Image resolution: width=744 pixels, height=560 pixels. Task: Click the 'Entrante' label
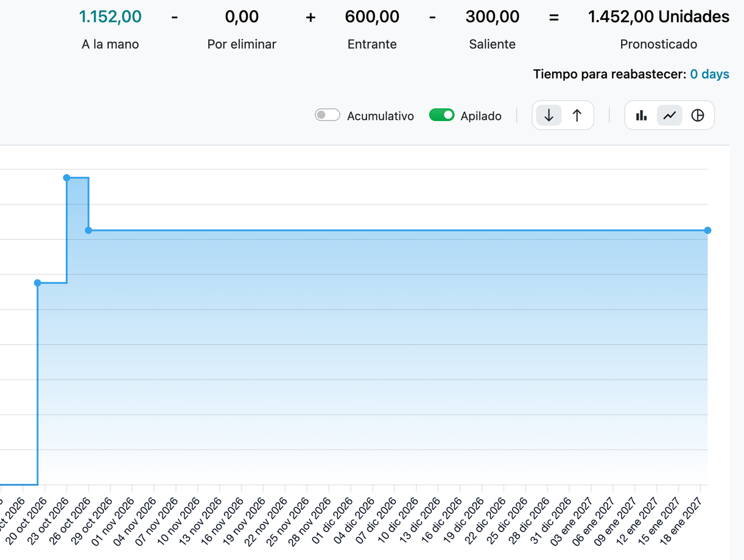point(372,44)
